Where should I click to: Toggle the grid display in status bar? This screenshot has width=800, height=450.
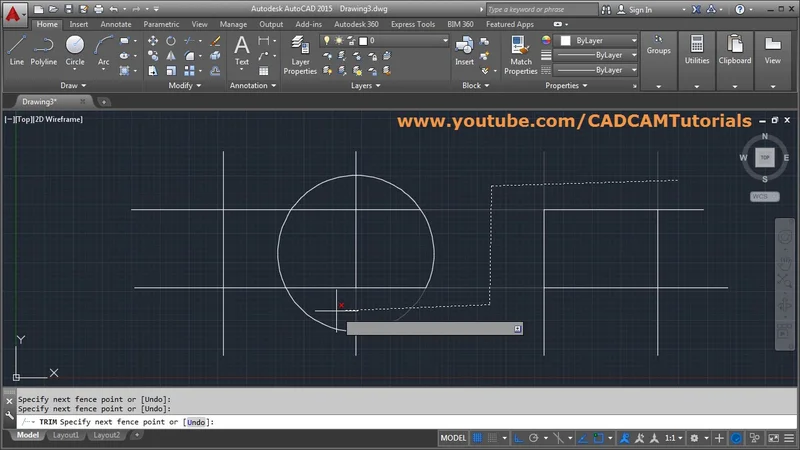tap(479, 438)
